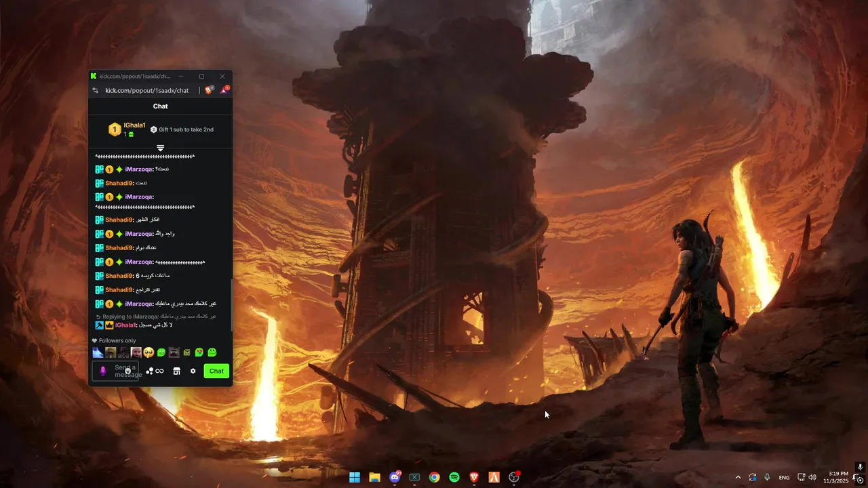Open Discord from the taskbar
The image size is (868, 488).
click(x=395, y=477)
